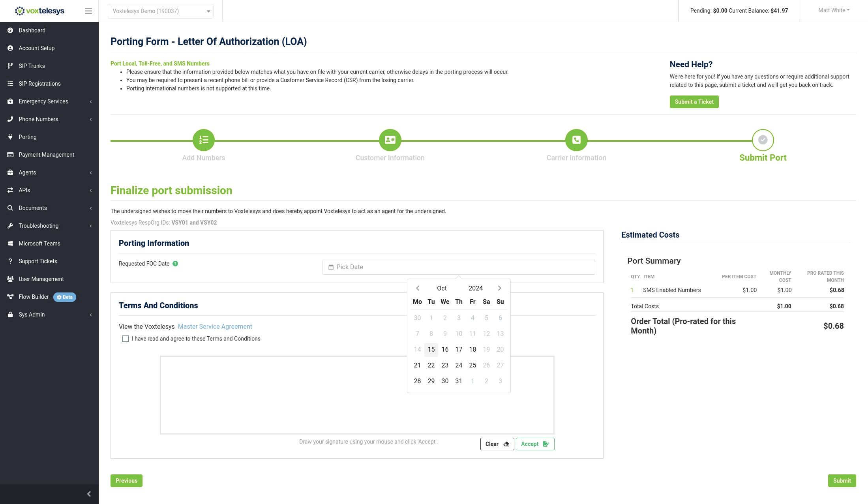Open the Matt White user menu
Screen dimensions: 868x504
point(834,10)
